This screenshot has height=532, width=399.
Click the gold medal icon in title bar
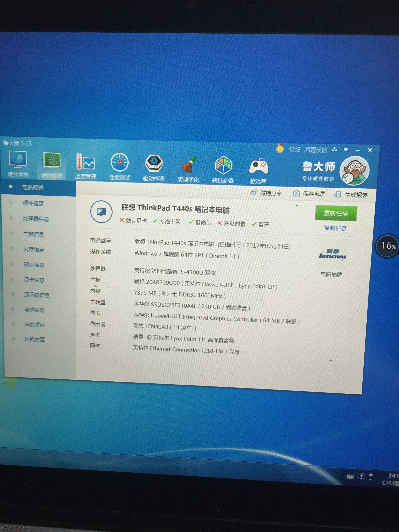(x=280, y=148)
